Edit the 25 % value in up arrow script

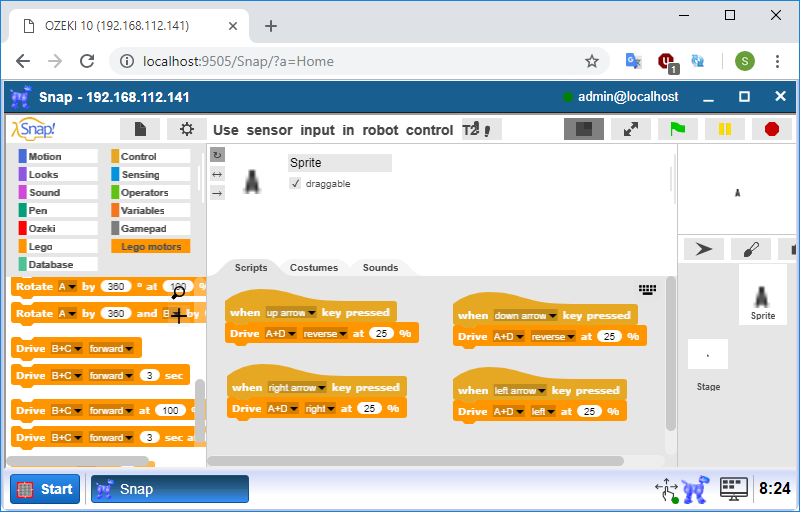[x=381, y=334]
